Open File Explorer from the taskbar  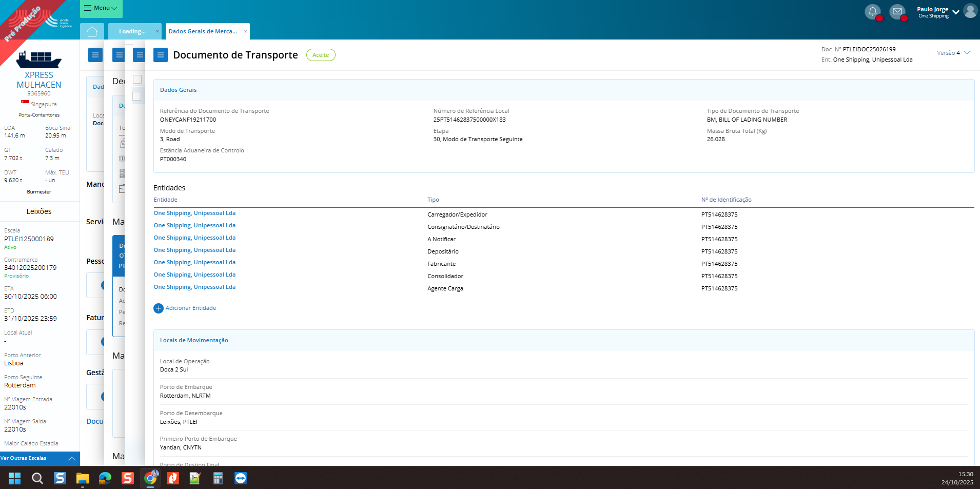pyautogui.click(x=83, y=478)
